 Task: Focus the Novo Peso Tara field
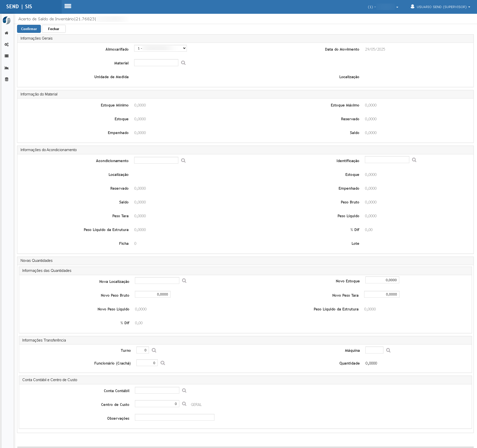pyautogui.click(x=382, y=294)
